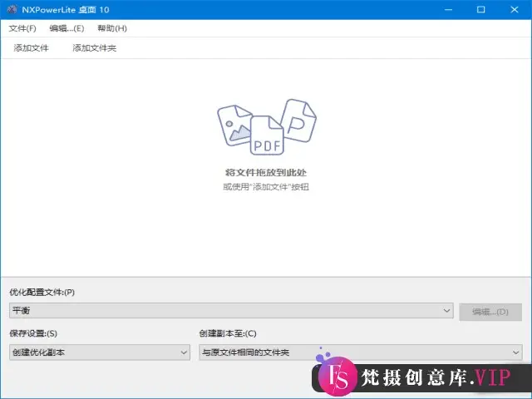This screenshot has height=399, width=532.
Task: Click the PDF file drop-zone illustration
Action: pyautogui.click(x=267, y=127)
